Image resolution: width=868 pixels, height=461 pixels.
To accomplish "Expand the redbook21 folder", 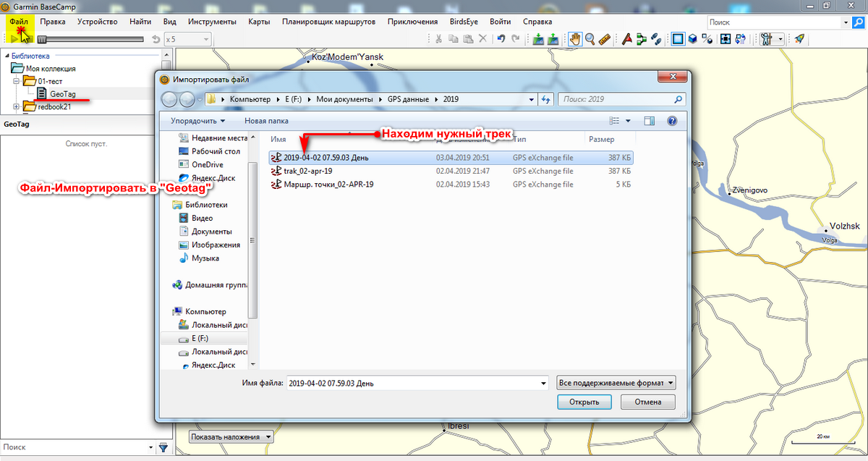I will 15,107.
